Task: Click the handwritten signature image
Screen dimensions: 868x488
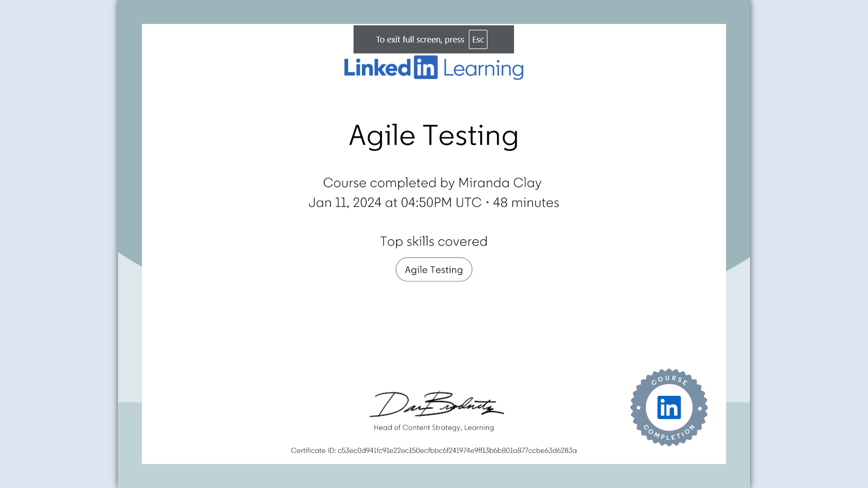Action: click(x=436, y=404)
